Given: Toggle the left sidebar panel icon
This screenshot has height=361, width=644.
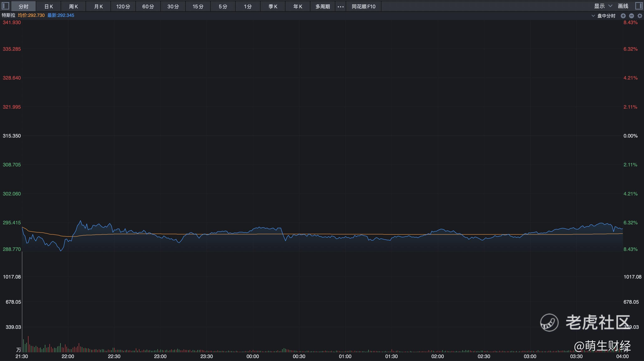Looking at the screenshot, I should [x=5, y=6].
